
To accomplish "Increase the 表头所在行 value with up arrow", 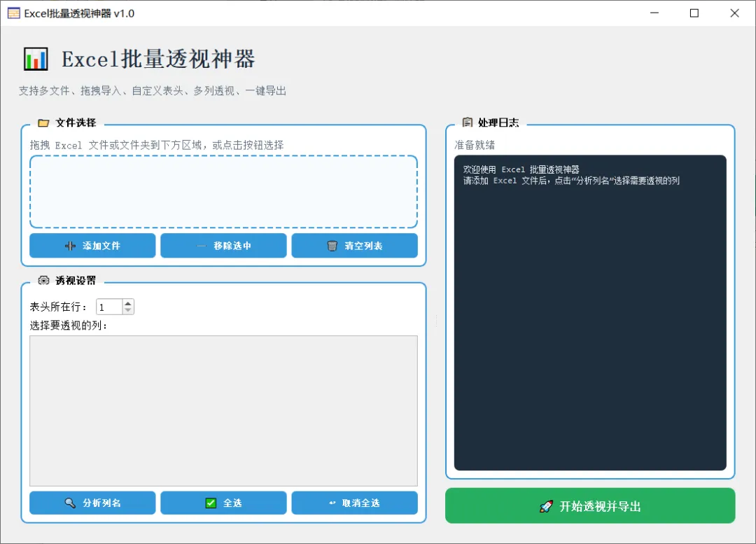I will [x=128, y=303].
